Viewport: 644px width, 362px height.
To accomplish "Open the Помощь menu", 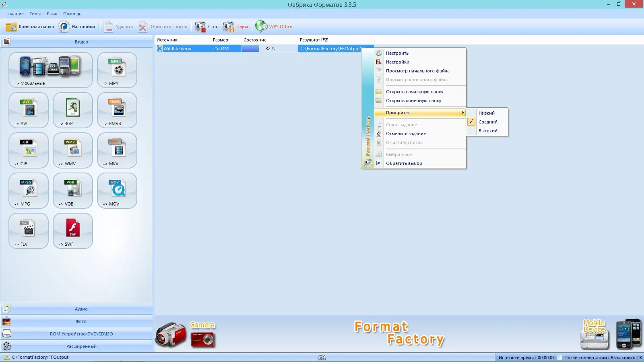I will [72, 14].
